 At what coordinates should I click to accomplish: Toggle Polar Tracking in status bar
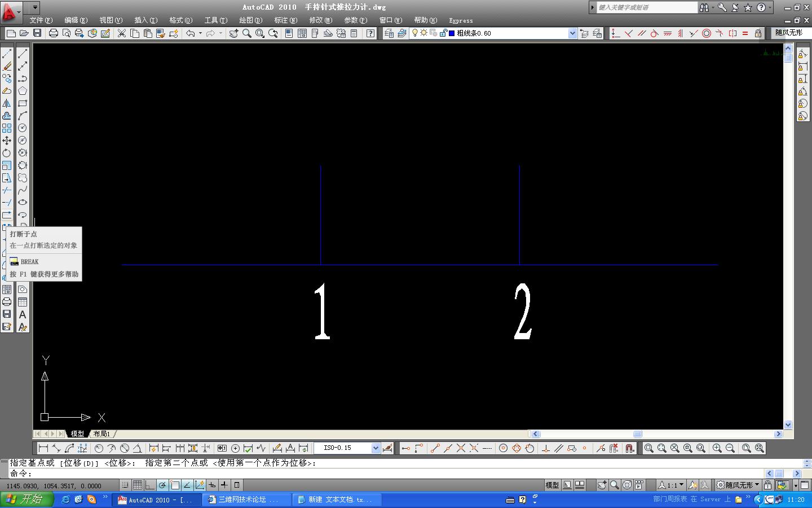[x=162, y=485]
